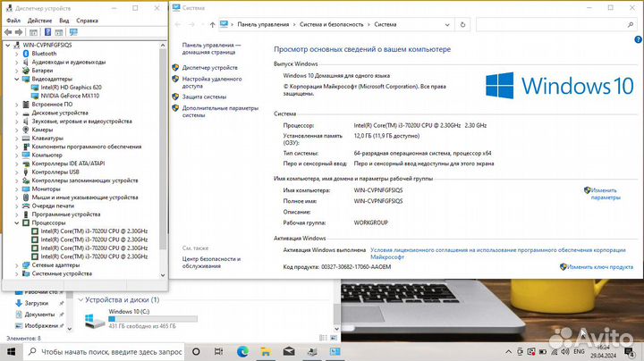Select Изображения in Explorer sidebar

[41, 325]
